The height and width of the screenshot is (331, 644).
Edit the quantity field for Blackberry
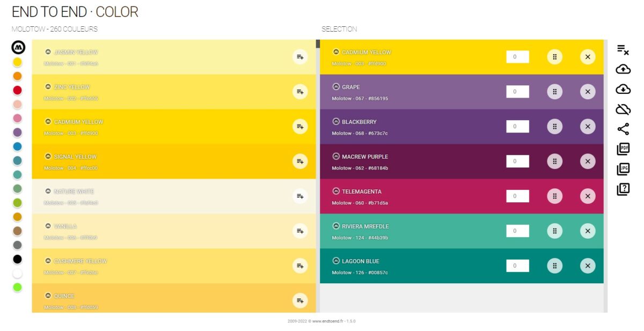click(517, 127)
